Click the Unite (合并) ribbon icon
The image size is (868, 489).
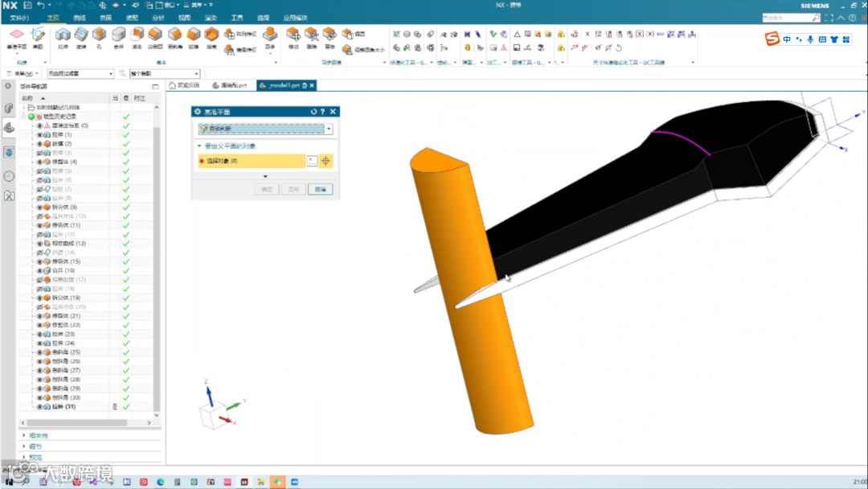[118, 37]
